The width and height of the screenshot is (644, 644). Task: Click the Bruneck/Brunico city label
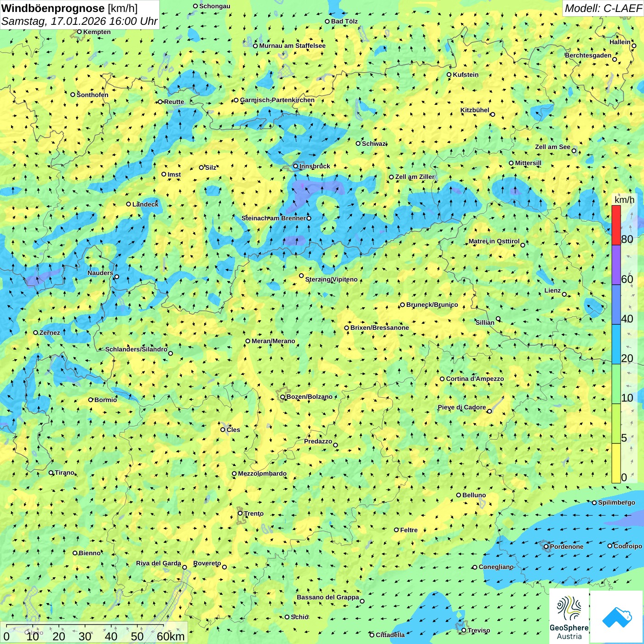(x=432, y=305)
